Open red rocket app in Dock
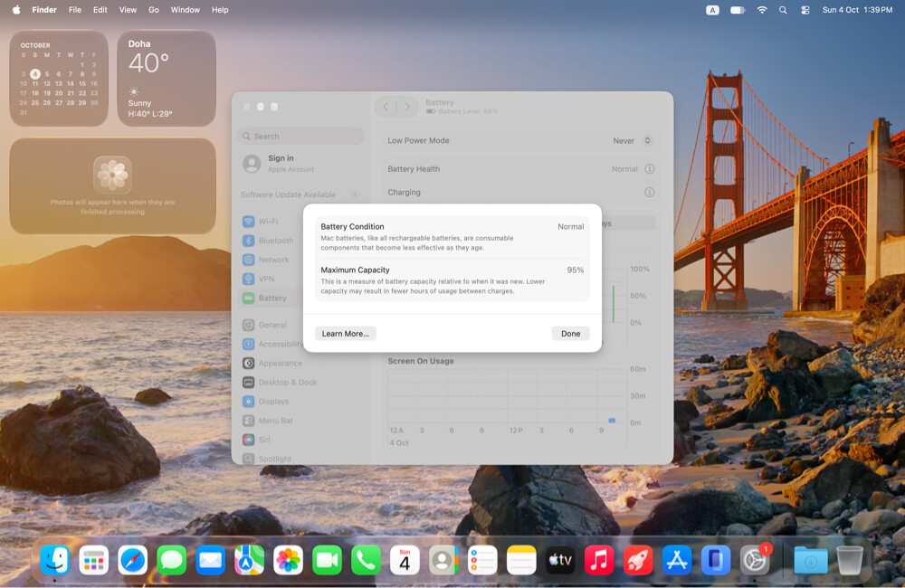The width and height of the screenshot is (905, 588). point(638,560)
